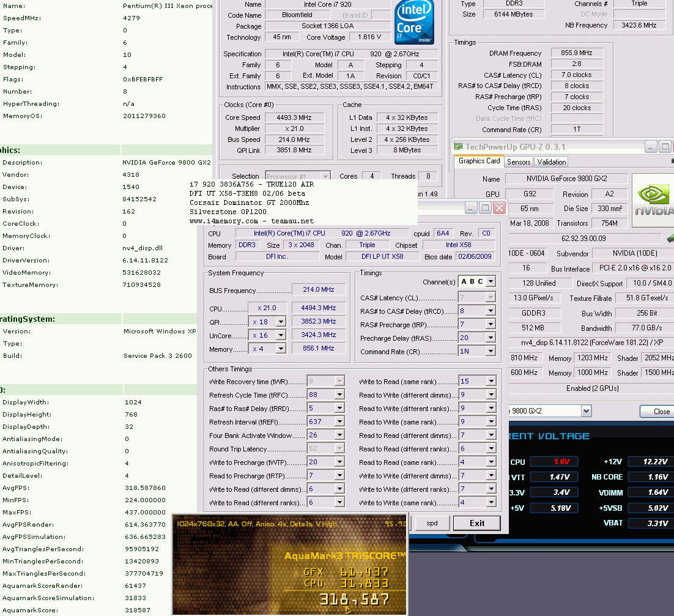Viewport: 674px width, 616px height.
Task: Switch to the Validation tab in GPU-Z
Action: 552,161
